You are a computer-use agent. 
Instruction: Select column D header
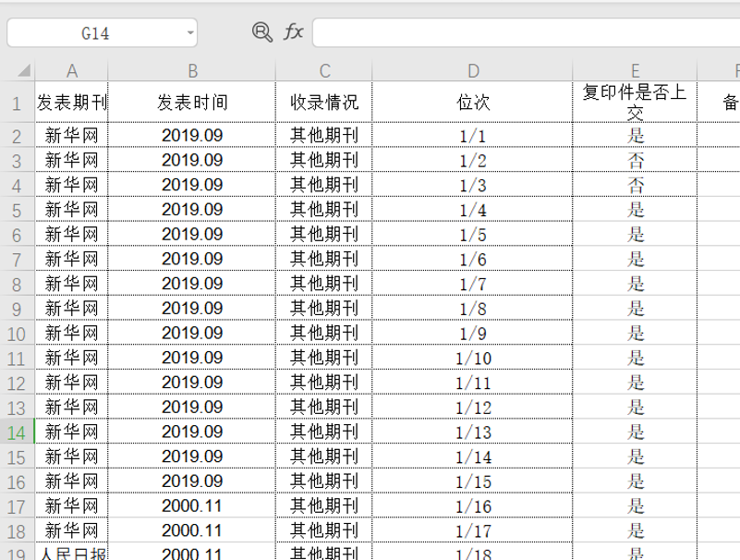pyautogui.click(x=473, y=71)
